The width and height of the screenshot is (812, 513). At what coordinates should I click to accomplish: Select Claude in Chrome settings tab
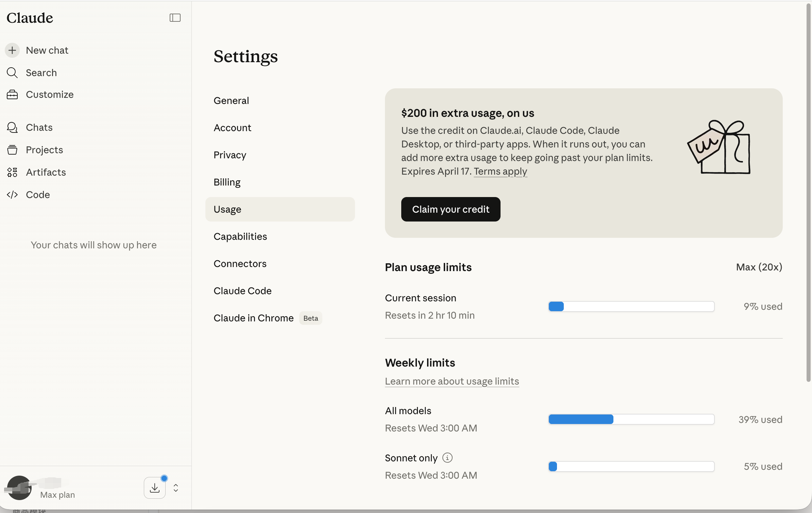253,318
